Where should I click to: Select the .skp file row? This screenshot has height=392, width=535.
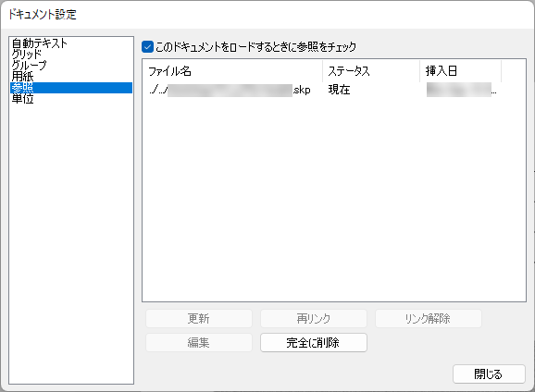[322, 90]
